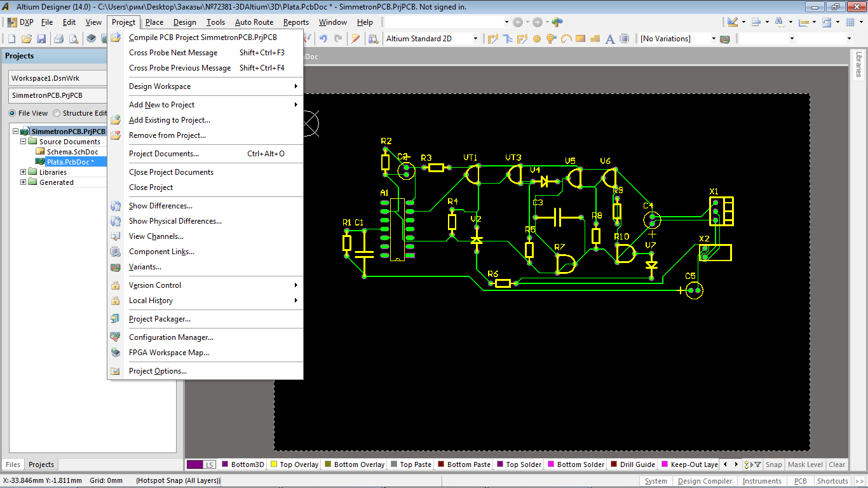Click the Browse Components icon on toolbar
This screenshot has width=868, height=488.
373,39
